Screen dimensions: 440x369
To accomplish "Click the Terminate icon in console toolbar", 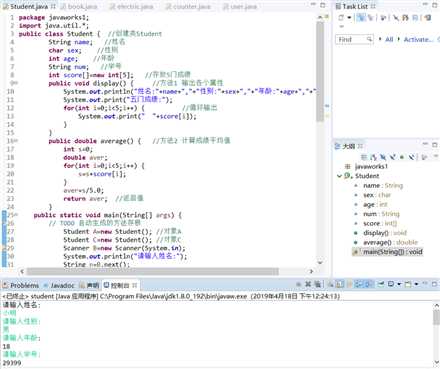I will click(x=298, y=284).
